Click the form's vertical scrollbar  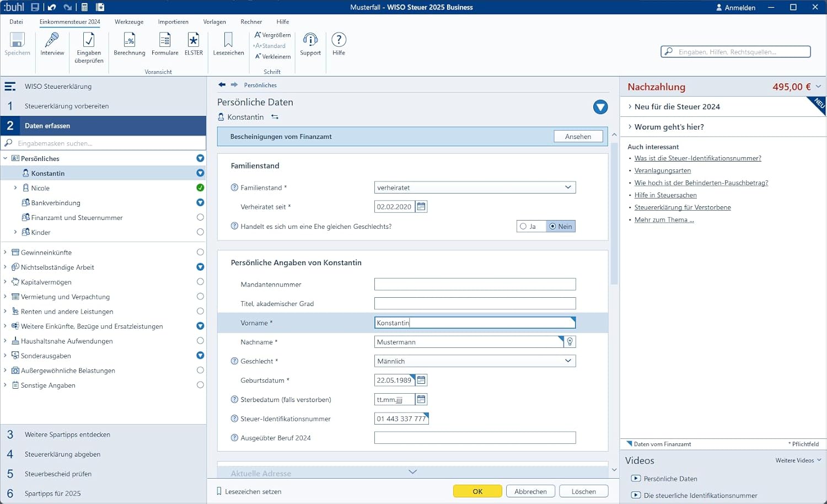click(x=614, y=214)
